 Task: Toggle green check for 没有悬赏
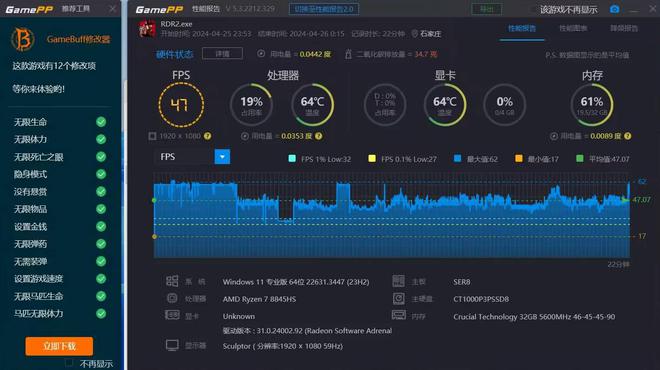[x=101, y=192]
